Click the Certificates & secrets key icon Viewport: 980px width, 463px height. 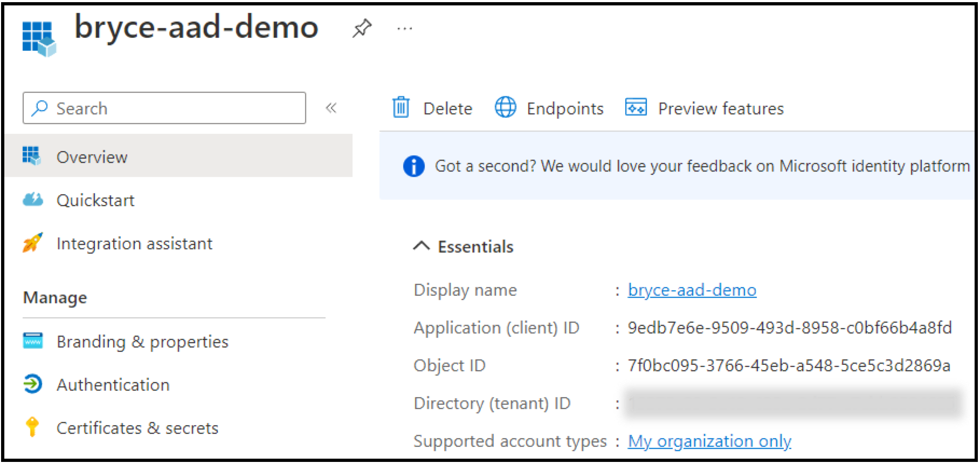pyautogui.click(x=32, y=427)
